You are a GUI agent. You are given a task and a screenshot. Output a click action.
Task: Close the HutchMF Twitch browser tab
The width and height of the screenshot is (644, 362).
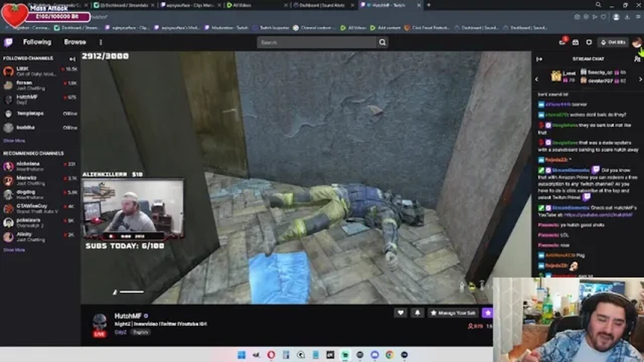(x=419, y=5)
